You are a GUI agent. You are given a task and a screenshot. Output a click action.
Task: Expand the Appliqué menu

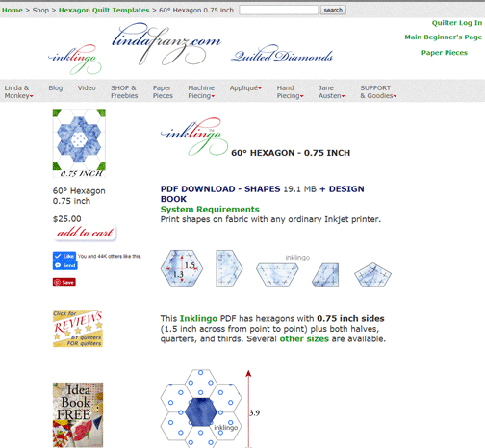tap(245, 87)
